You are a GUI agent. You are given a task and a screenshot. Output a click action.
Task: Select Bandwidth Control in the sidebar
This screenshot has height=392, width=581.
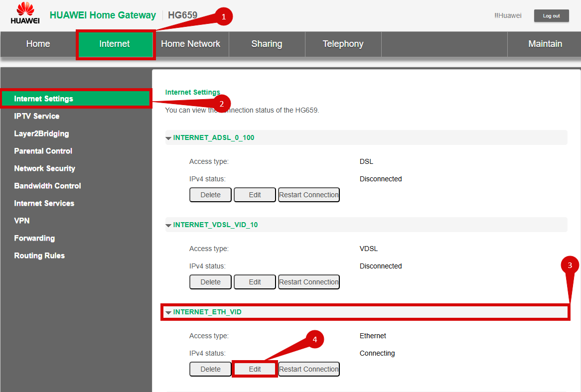pyautogui.click(x=47, y=186)
